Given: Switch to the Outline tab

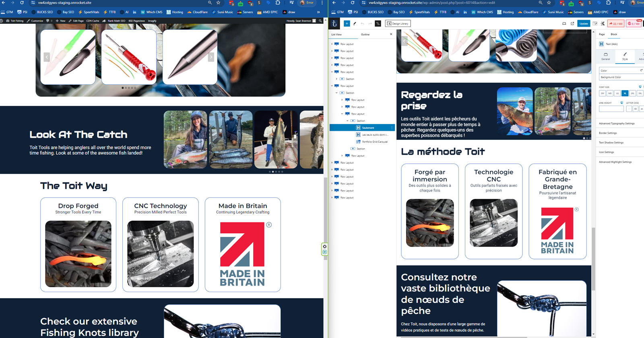Looking at the screenshot, I should pyautogui.click(x=365, y=34).
